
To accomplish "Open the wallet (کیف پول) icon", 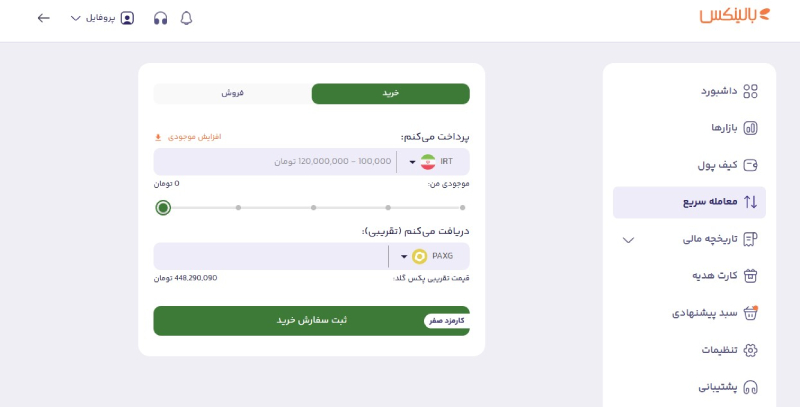I will click(750, 165).
